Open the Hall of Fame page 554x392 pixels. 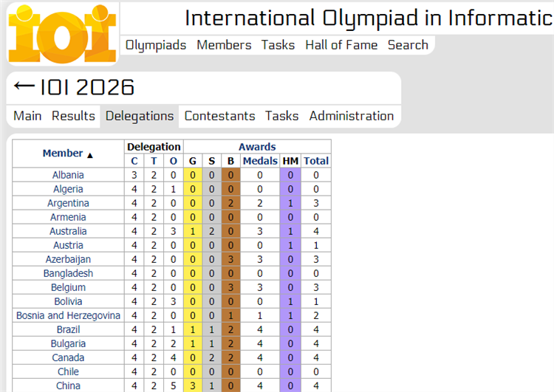click(x=341, y=45)
